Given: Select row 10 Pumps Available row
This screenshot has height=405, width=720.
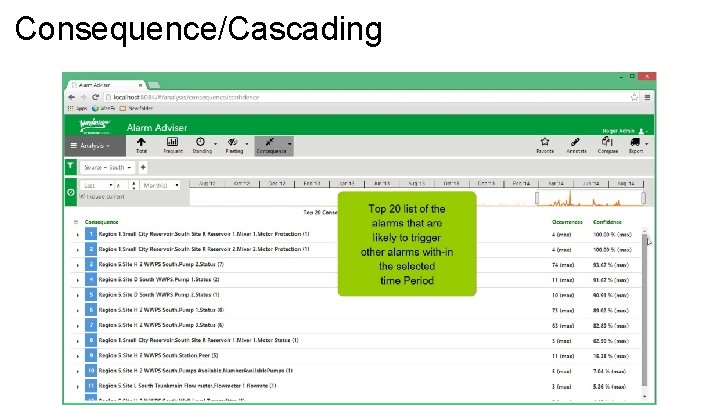Looking at the screenshot, I should [358, 371].
